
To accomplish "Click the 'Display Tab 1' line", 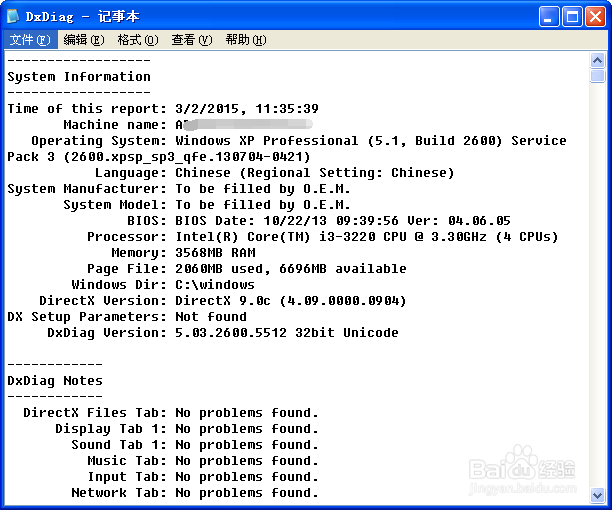I will pos(187,428).
